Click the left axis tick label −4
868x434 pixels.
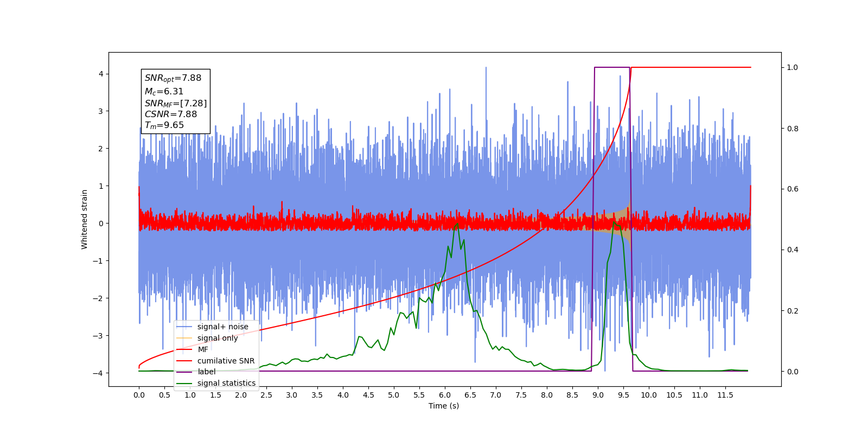point(98,373)
